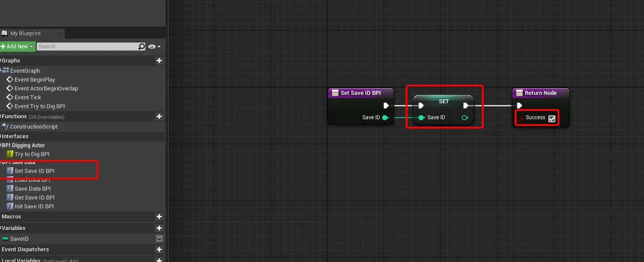This screenshot has height=262, width=644.
Task: Select ConstructionScript under Functions
Action: (34, 127)
